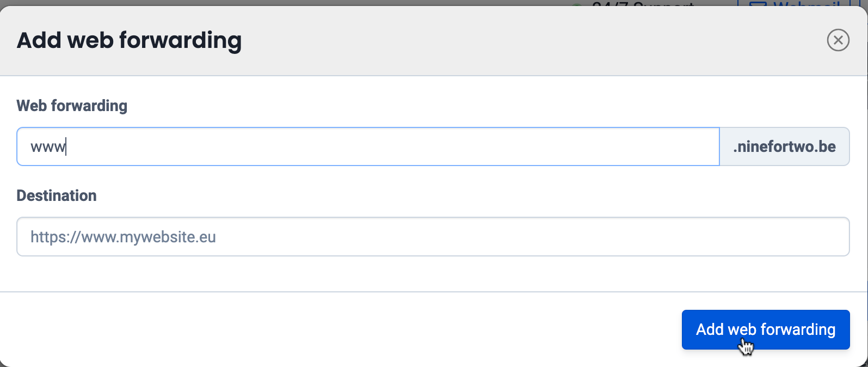Click the gray header bar of the dialog
The image size is (868, 367).
click(490, 41)
